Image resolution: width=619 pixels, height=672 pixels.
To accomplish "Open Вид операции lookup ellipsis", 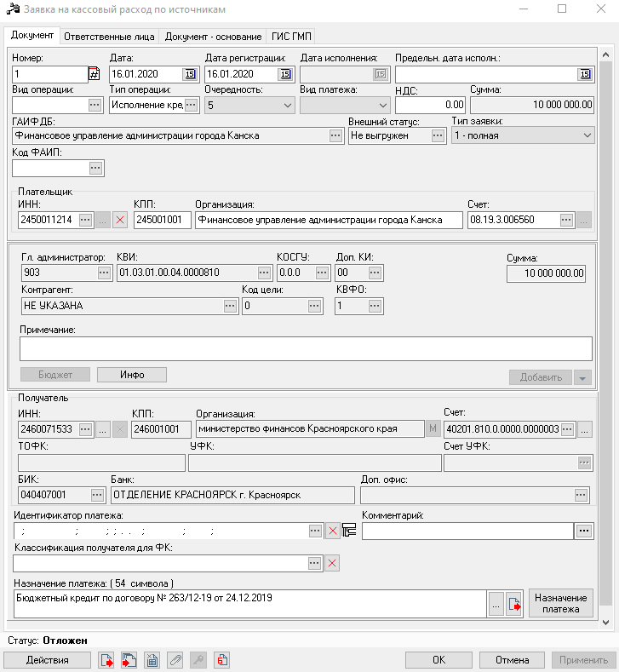I will tap(95, 105).
